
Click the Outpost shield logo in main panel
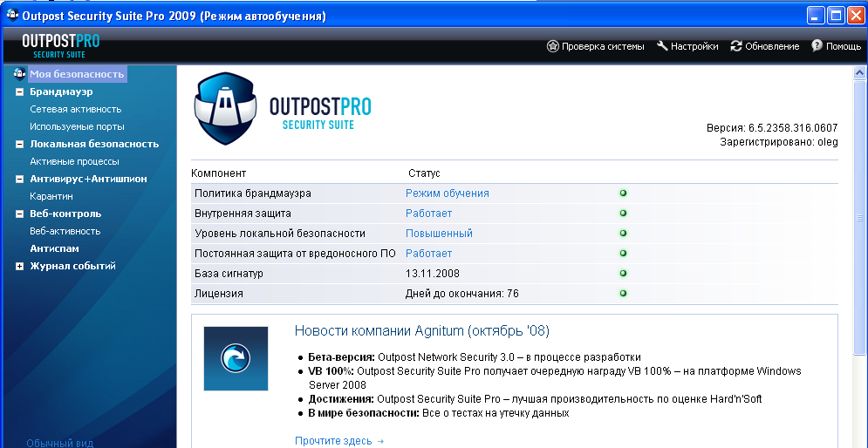226,108
